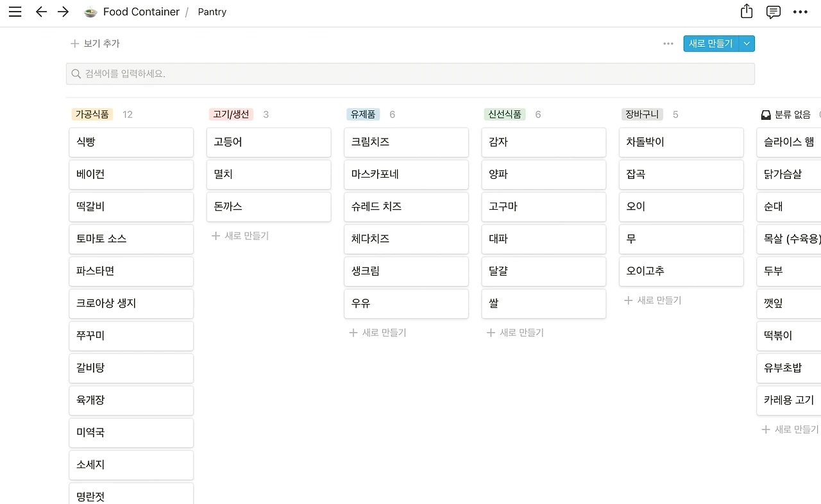Open the comments speech bubble icon
This screenshot has height=504, width=821.
coord(774,12)
